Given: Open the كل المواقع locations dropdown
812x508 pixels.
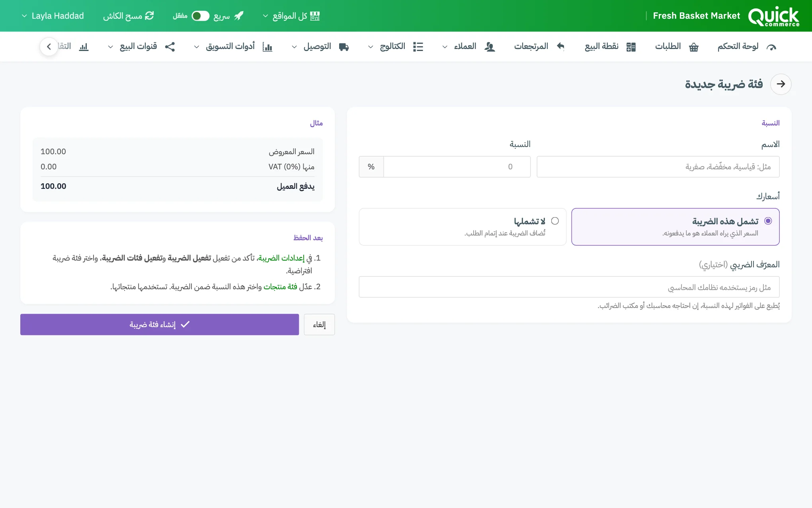Looking at the screenshot, I should [x=291, y=16].
